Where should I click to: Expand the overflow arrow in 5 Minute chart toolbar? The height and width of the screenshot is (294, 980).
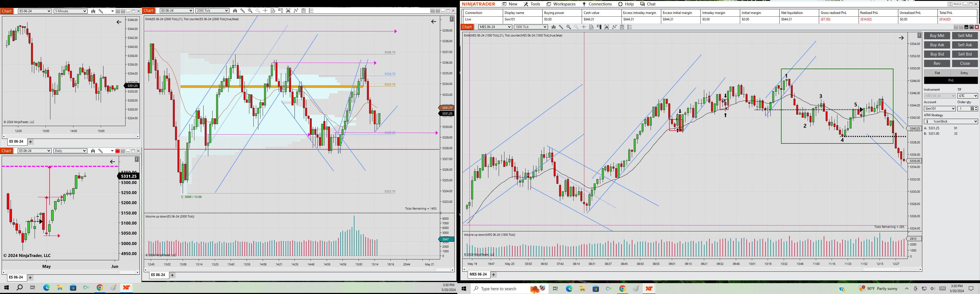coord(112,11)
